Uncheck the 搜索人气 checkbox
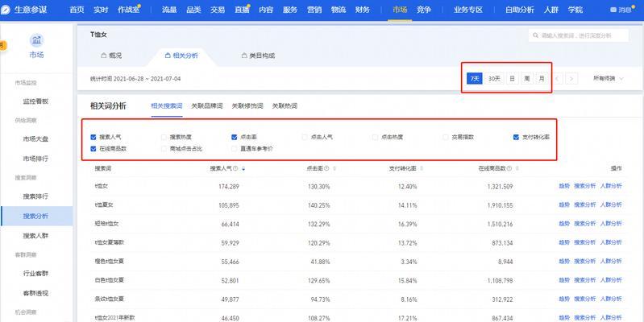The height and width of the screenshot is (322, 644). pos(93,138)
